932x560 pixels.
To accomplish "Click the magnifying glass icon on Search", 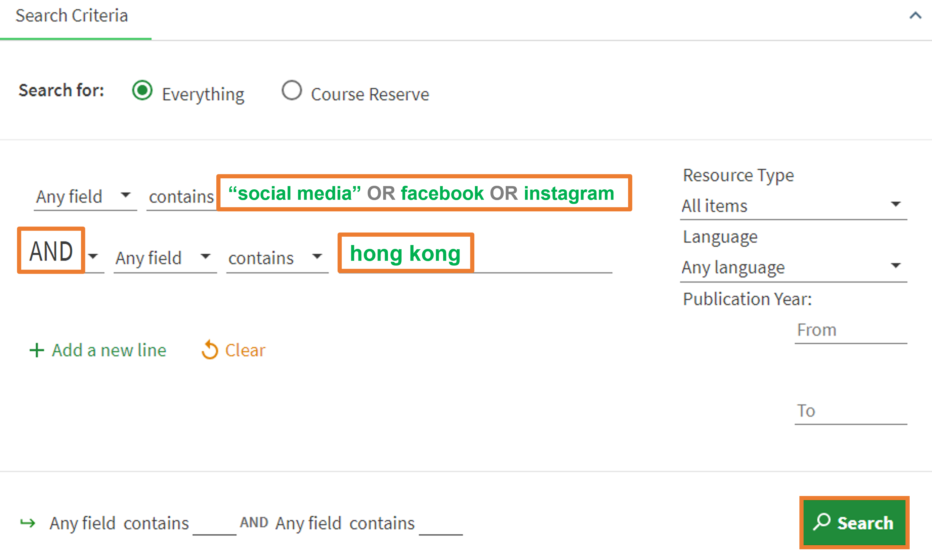I will [x=822, y=522].
